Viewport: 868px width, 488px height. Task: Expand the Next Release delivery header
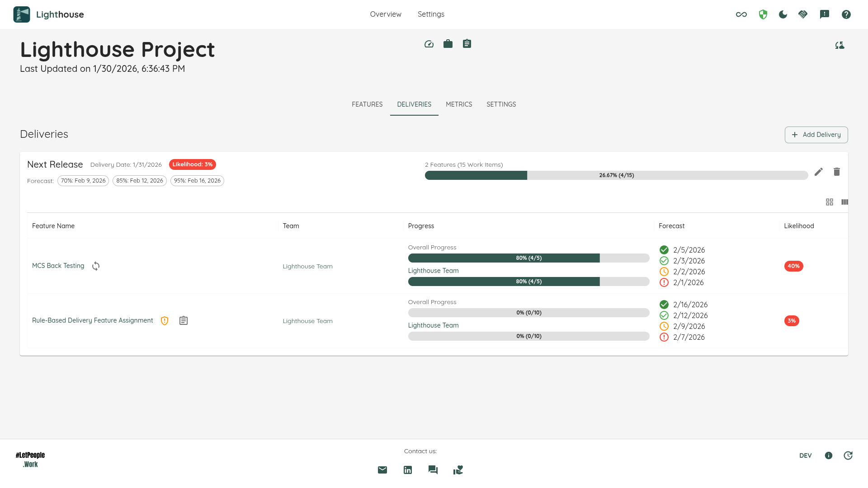point(55,164)
